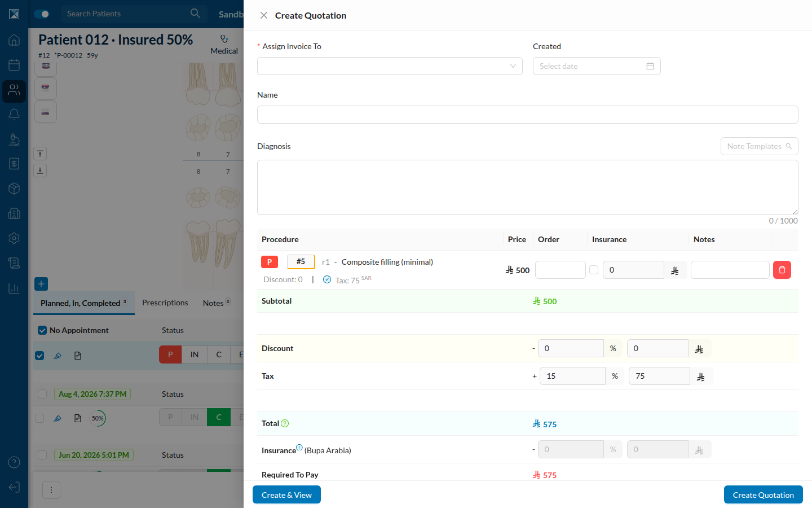Open the Created date picker
Screen dimensions: 812x508
[597, 66]
